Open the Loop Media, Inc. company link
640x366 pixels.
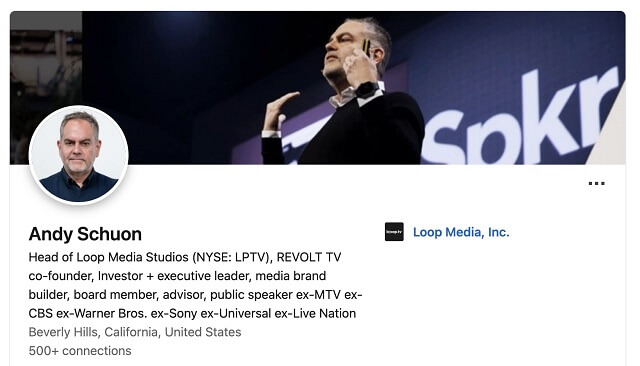tap(461, 232)
